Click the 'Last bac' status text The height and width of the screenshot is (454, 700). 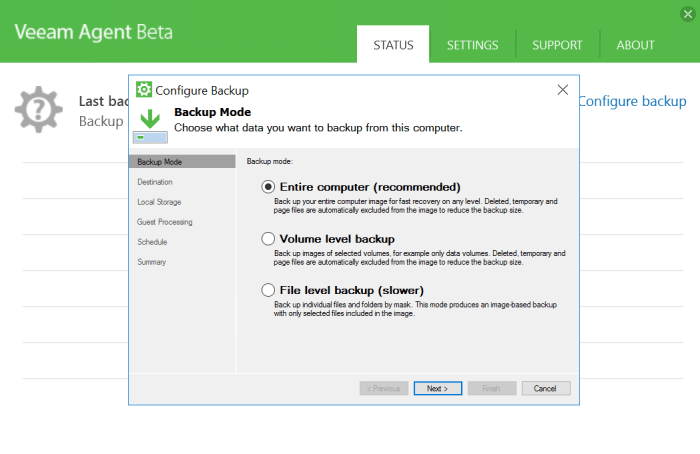[104, 101]
